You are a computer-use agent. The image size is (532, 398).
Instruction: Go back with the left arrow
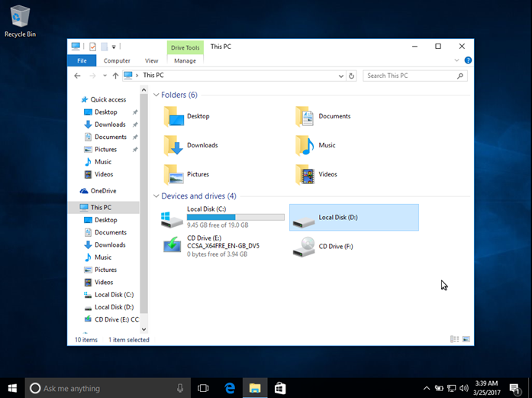77,76
